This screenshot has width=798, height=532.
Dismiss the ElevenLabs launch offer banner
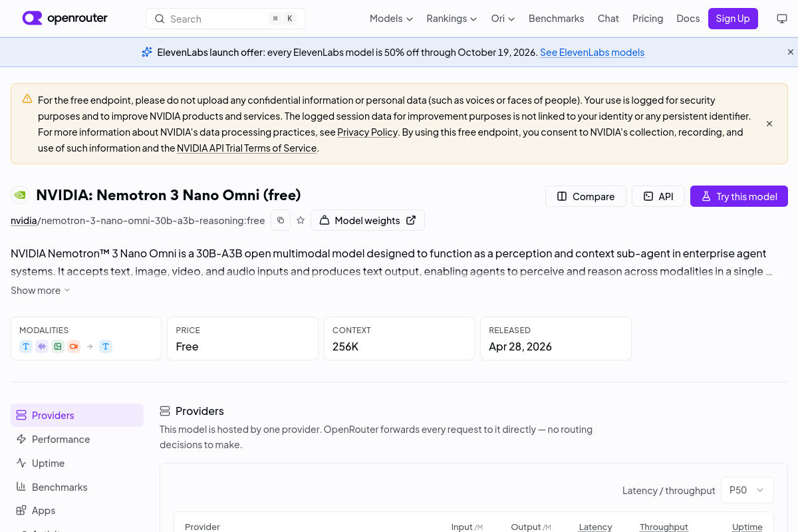tap(791, 52)
